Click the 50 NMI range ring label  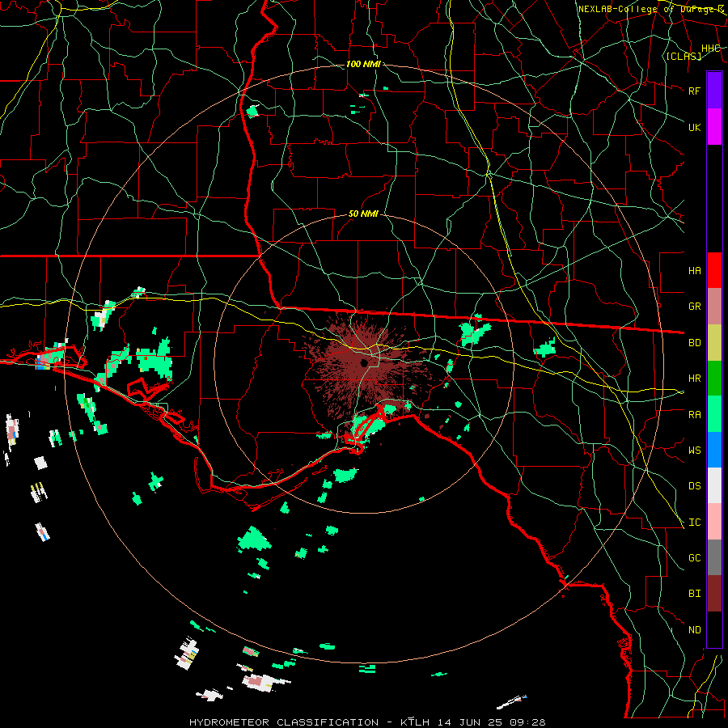click(363, 214)
